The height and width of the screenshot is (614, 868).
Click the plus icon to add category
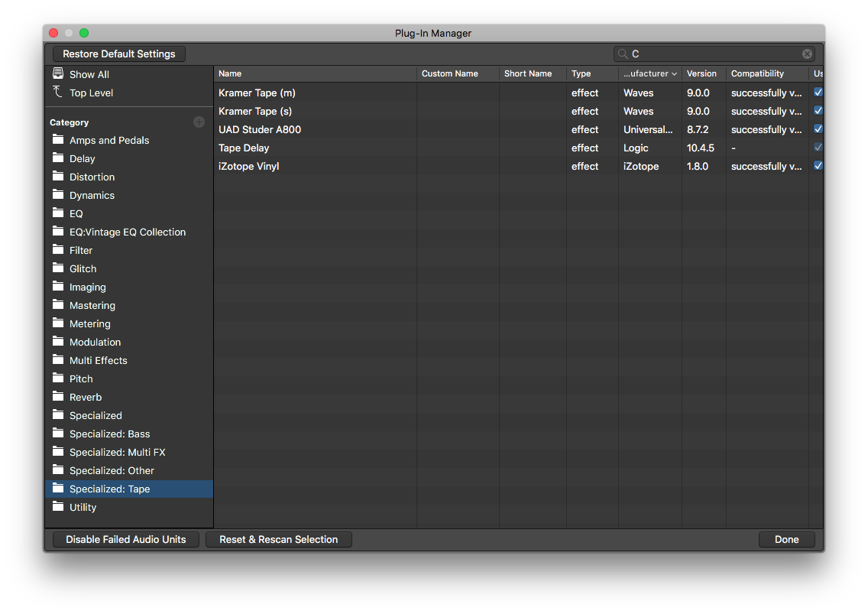pos(199,122)
